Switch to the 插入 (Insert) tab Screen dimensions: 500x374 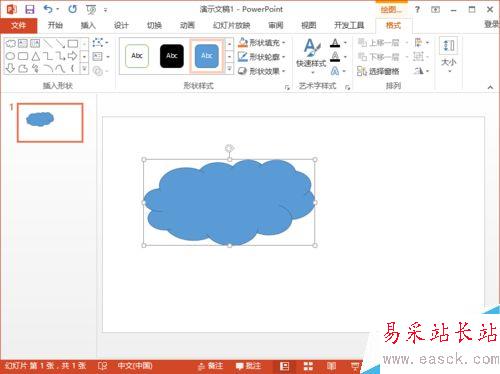coord(88,25)
